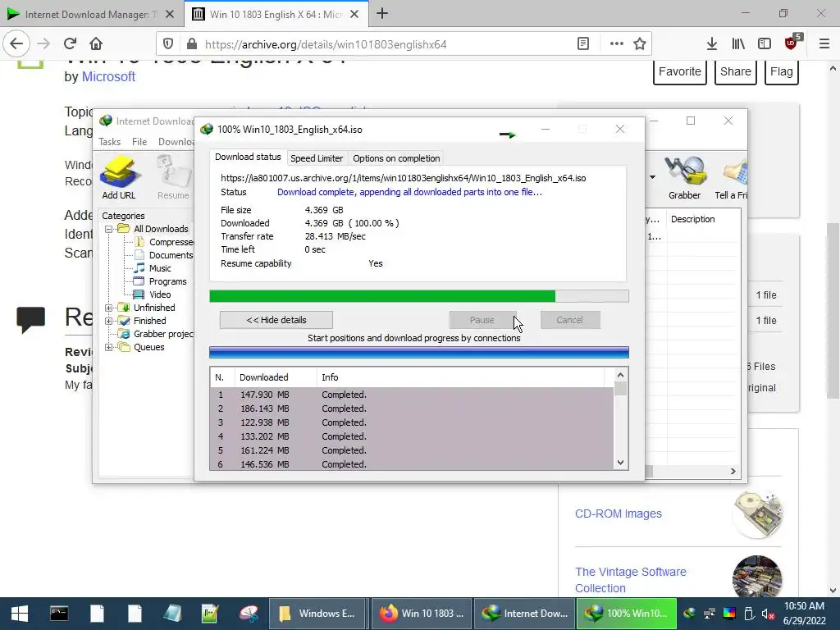Open Windows Explorer taskbar button

[x=317, y=614]
